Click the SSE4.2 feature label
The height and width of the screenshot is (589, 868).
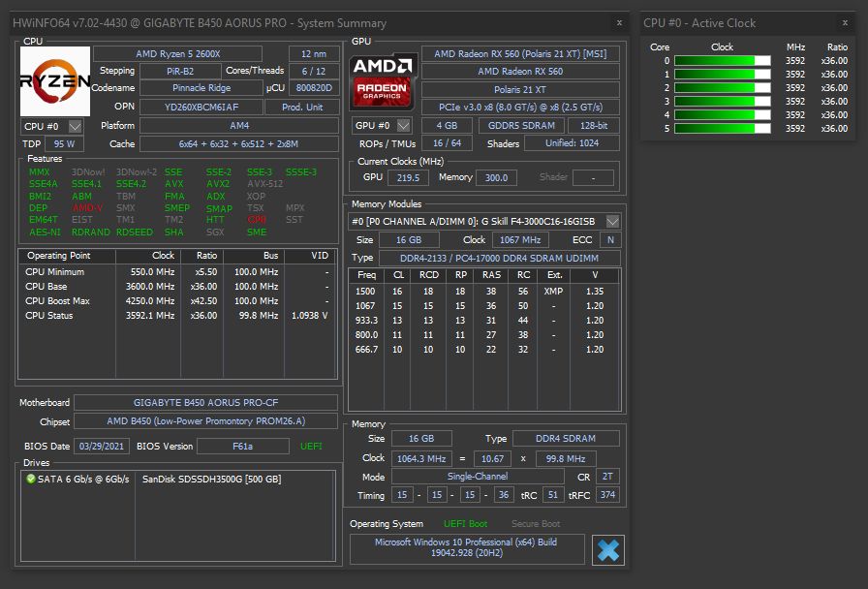(x=131, y=184)
